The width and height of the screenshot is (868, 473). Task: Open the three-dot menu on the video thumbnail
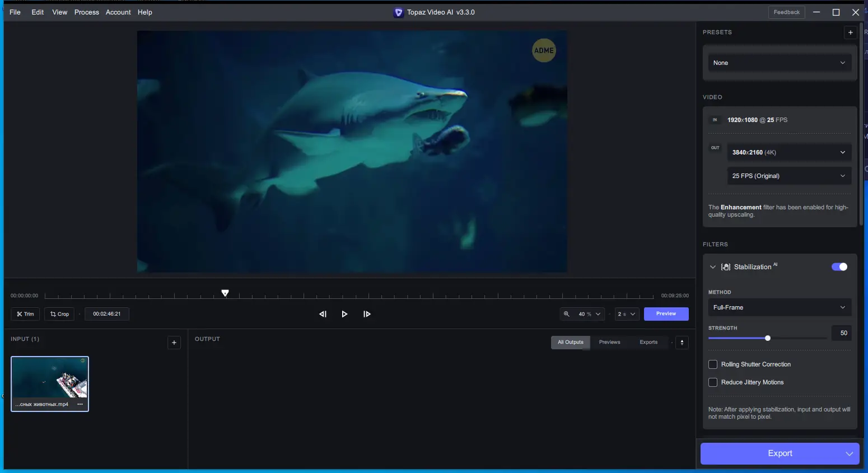coord(80,404)
